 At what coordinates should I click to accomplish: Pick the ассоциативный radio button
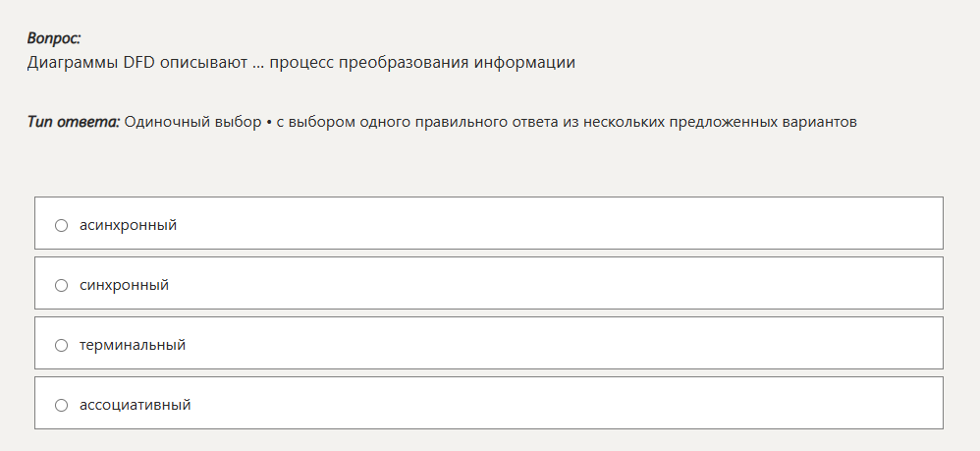(x=61, y=405)
